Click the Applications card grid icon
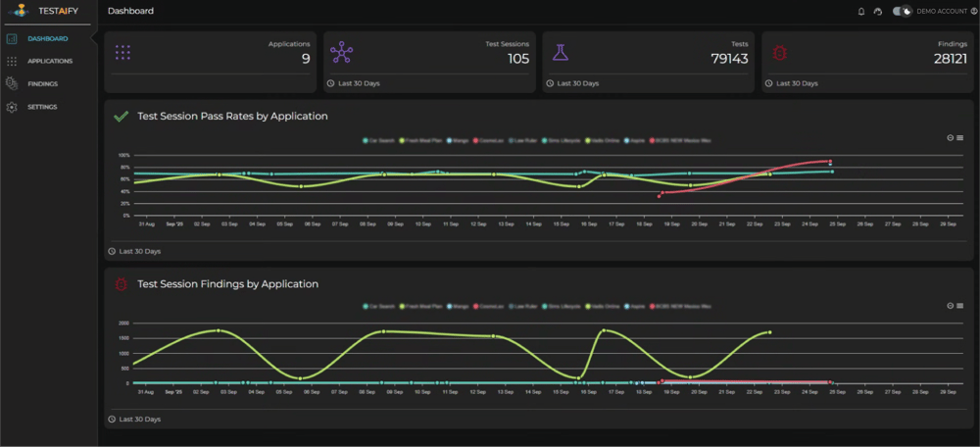Image resolution: width=980 pixels, height=447 pixels. 122,52
